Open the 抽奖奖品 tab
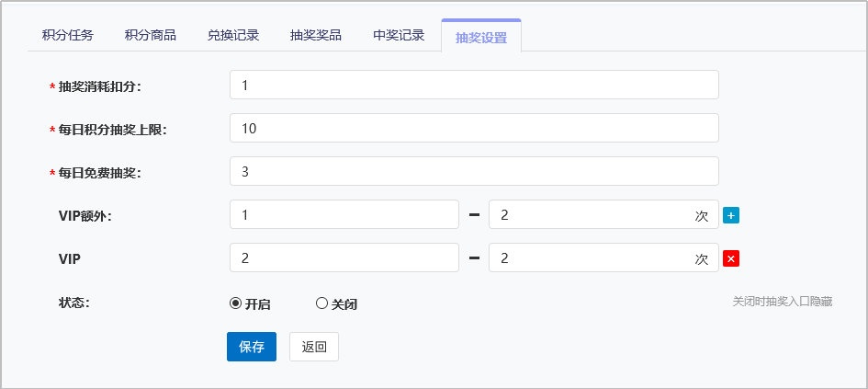The image size is (868, 389). point(316,36)
